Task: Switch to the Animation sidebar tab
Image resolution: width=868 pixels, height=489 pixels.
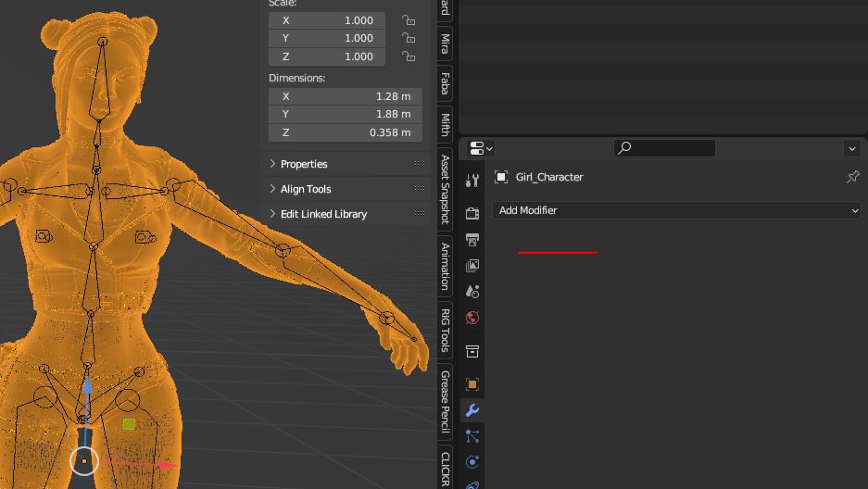Action: pos(446,266)
